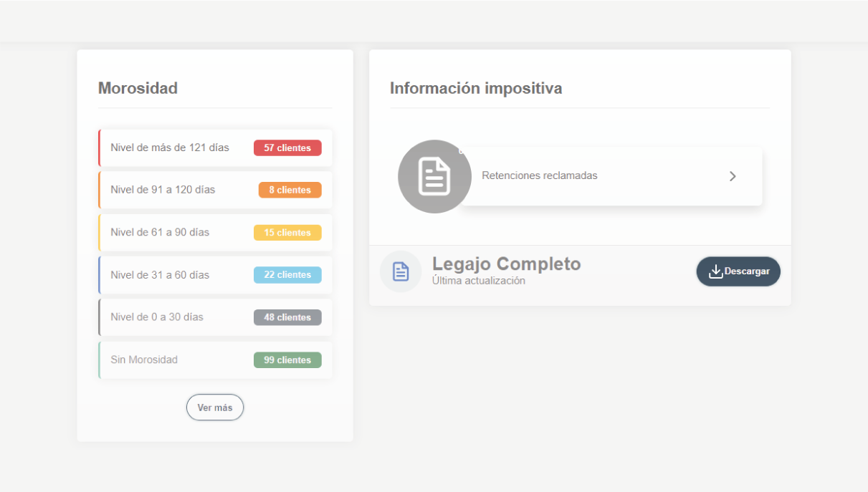Click the gray document icon beside Retenciones reclamadas
The height and width of the screenshot is (492, 868).
tap(434, 176)
